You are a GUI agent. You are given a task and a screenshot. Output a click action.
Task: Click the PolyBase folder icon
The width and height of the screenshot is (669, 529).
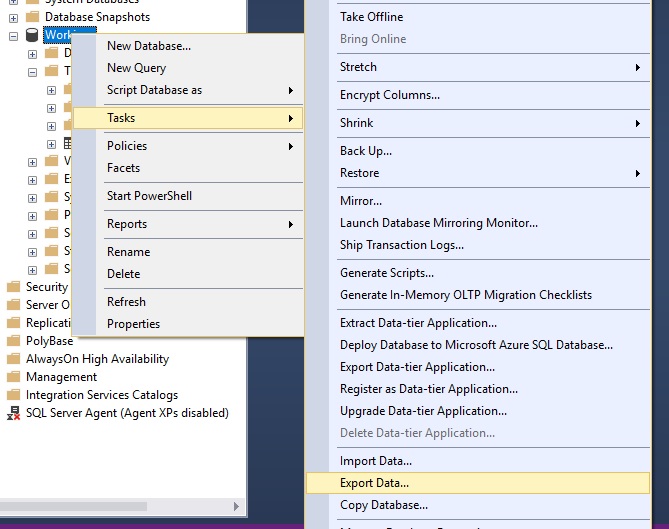click(x=13, y=341)
